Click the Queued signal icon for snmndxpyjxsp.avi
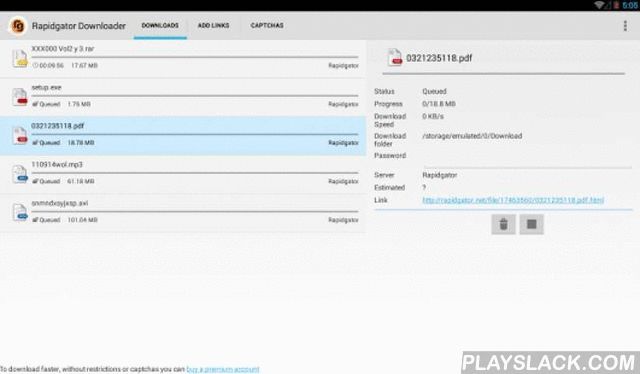 tap(35, 220)
